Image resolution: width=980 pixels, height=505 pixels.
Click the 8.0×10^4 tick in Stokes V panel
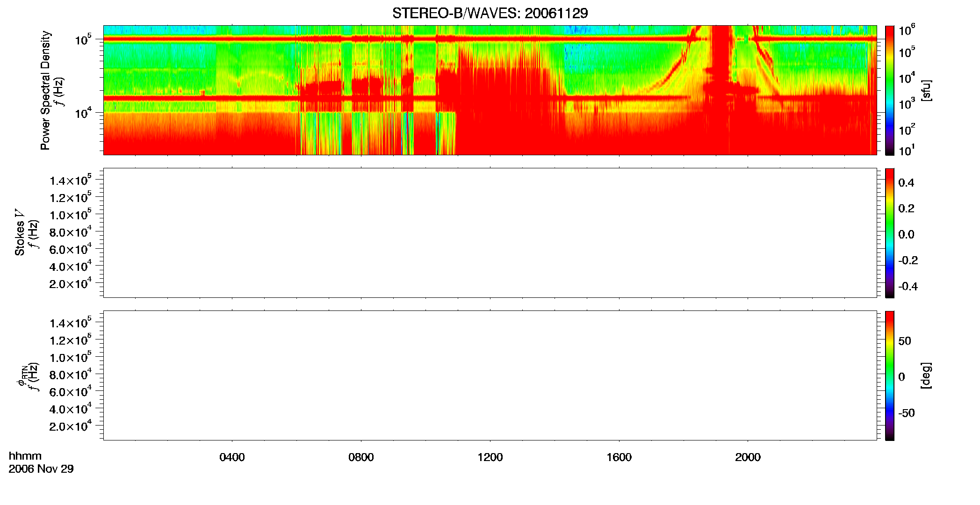(71, 231)
